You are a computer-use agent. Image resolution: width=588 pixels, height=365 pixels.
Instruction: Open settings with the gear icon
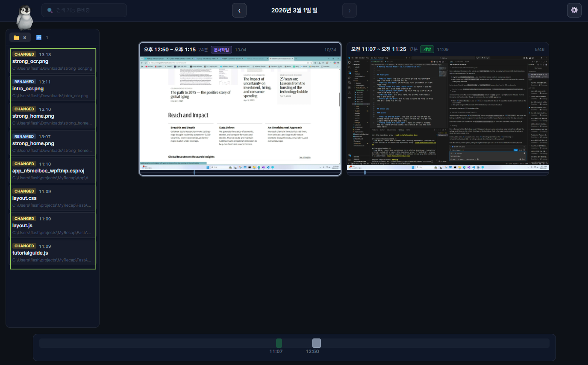click(x=574, y=10)
